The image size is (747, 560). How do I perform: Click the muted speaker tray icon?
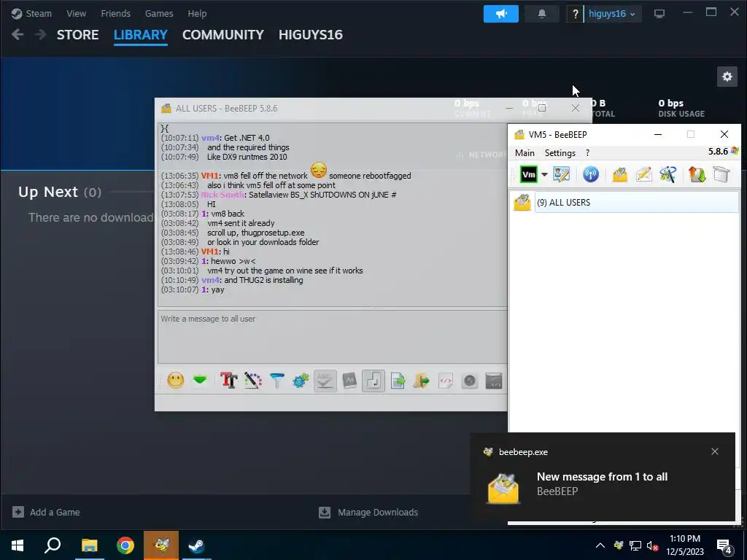click(652, 545)
